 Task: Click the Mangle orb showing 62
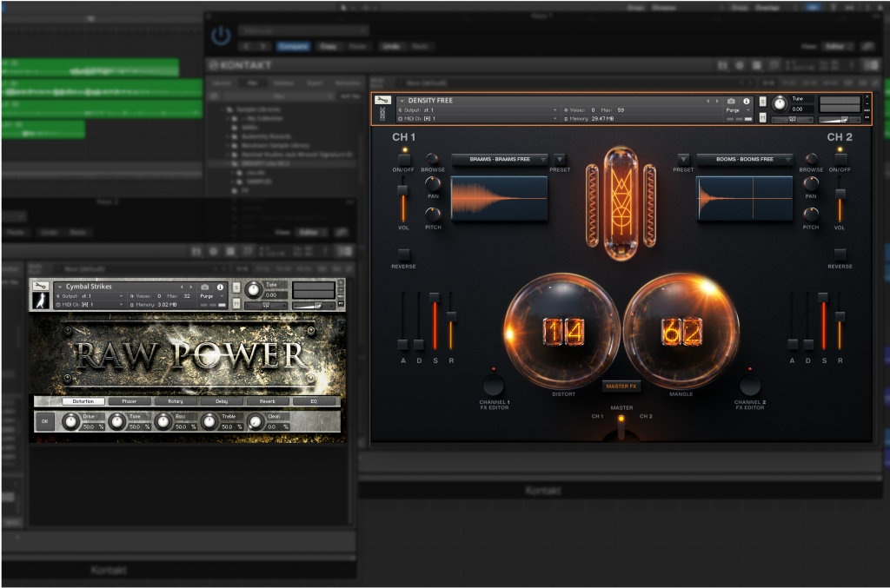point(681,332)
